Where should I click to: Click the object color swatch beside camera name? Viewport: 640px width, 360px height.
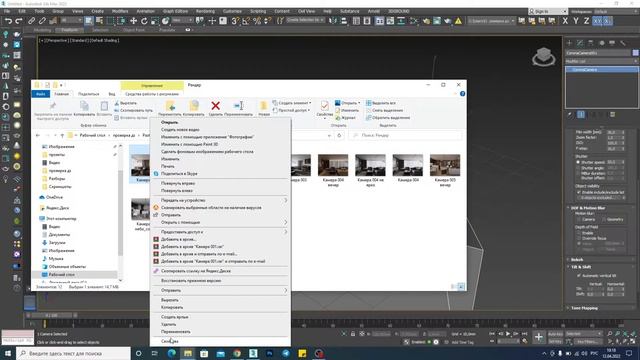pos(636,53)
